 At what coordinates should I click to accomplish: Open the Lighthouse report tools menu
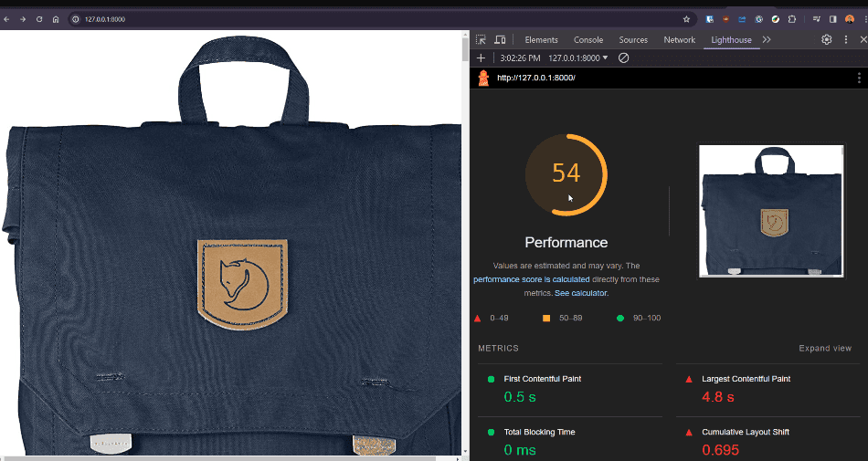pos(859,79)
